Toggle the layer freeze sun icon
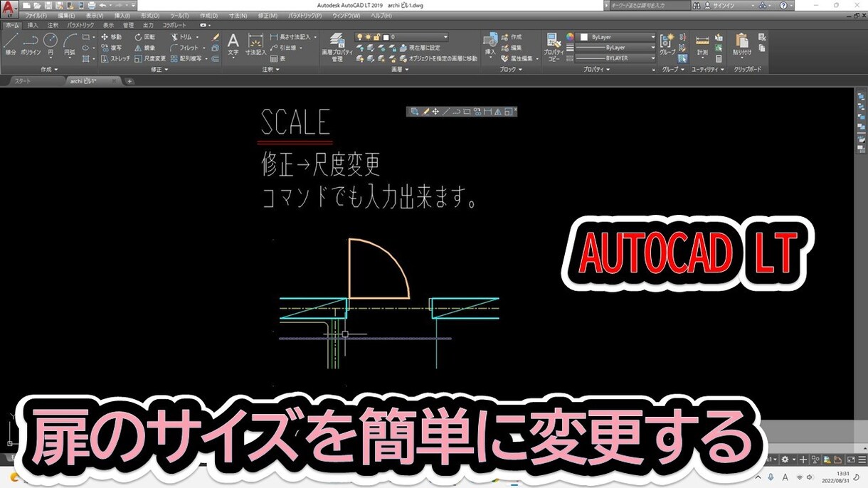The width and height of the screenshot is (868, 488). point(369,37)
